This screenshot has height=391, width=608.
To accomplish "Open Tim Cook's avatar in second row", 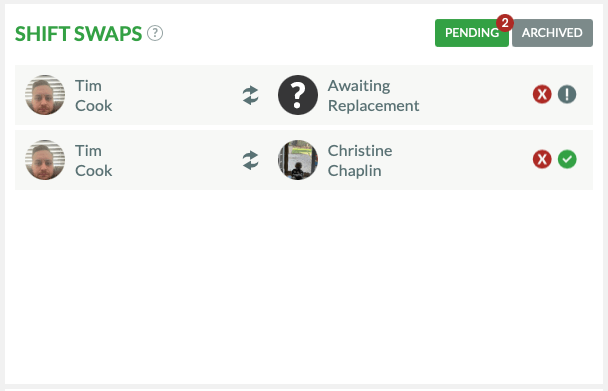I will pyautogui.click(x=45, y=160).
